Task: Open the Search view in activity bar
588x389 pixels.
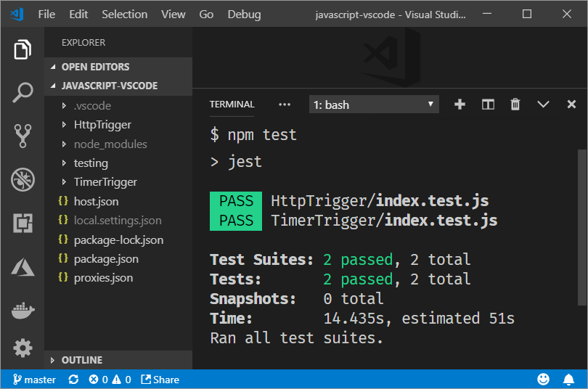Action: pyautogui.click(x=23, y=93)
